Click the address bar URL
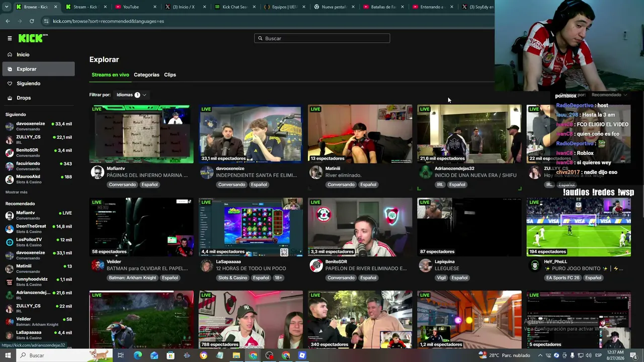644x362 pixels. pyautogui.click(x=109, y=21)
